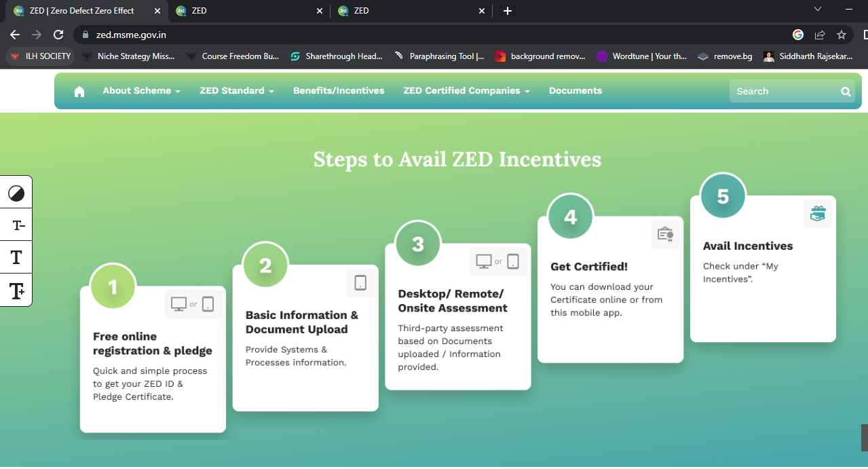The image size is (868, 469).
Task: Click Basic Information & Document Upload heading
Action: click(302, 322)
